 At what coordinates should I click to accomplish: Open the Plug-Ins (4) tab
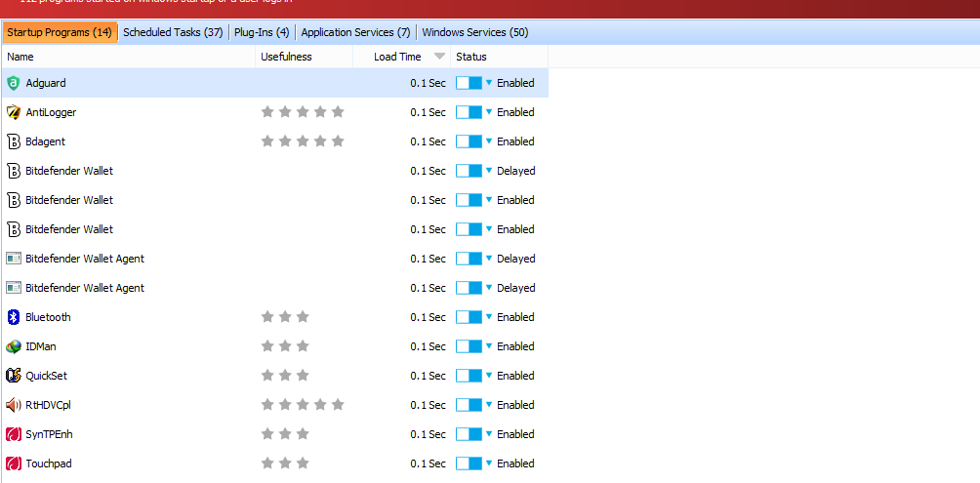point(262,32)
